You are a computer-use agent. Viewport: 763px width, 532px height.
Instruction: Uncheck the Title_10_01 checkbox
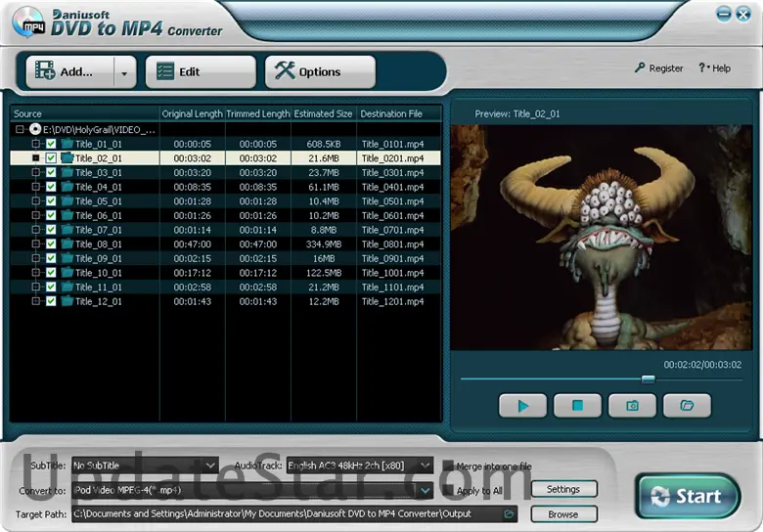[51, 272]
